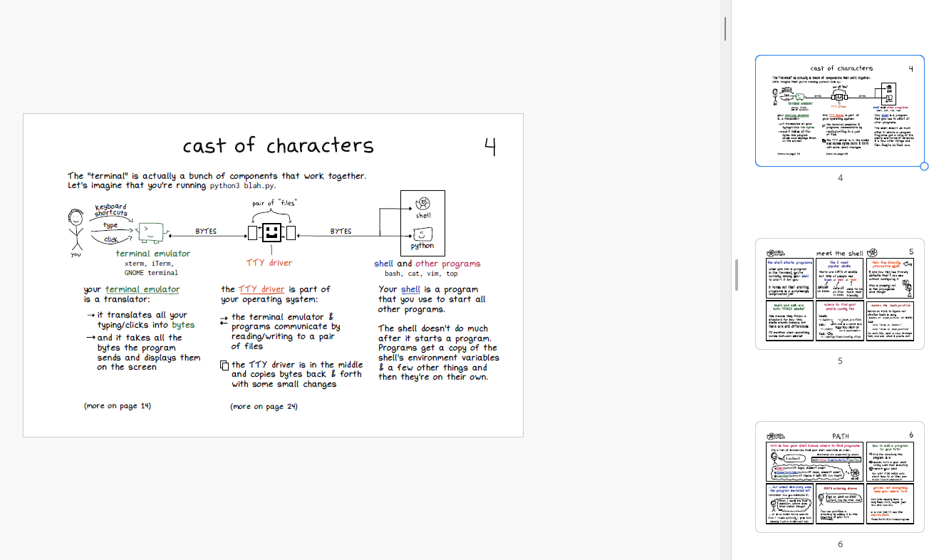The width and height of the screenshot is (929, 560).
Task: Open the underlined "shell" link
Action: [410, 289]
